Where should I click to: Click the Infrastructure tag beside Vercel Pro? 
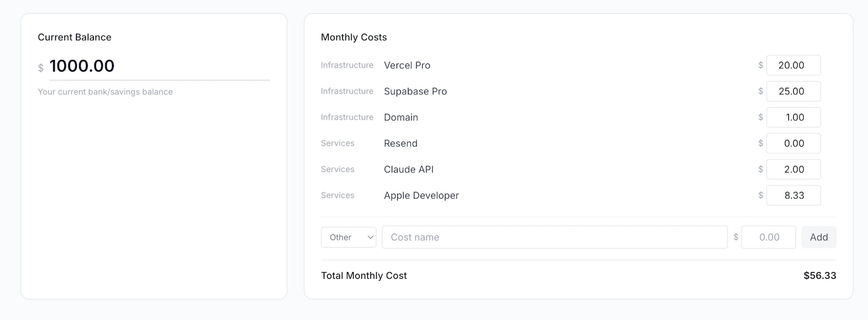[347, 65]
